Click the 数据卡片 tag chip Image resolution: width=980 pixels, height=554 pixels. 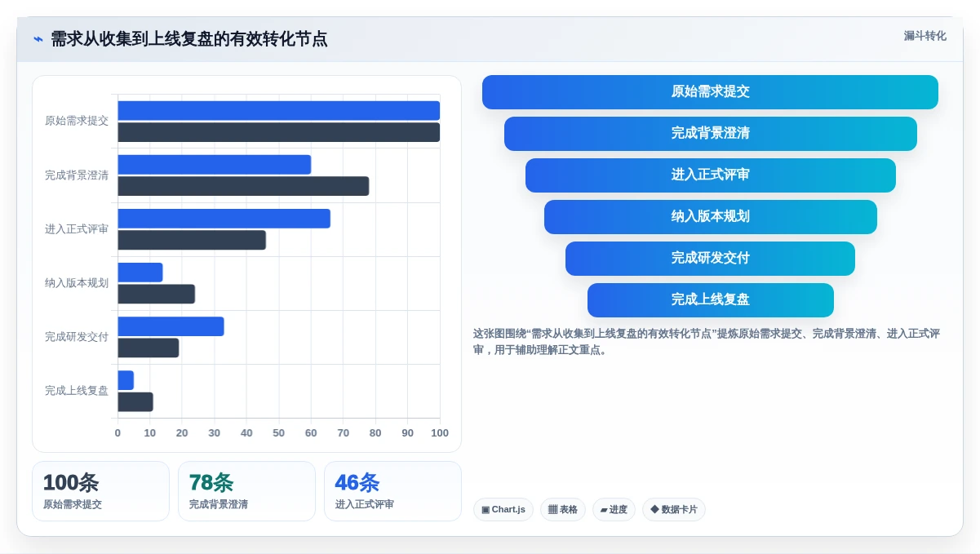(674, 510)
